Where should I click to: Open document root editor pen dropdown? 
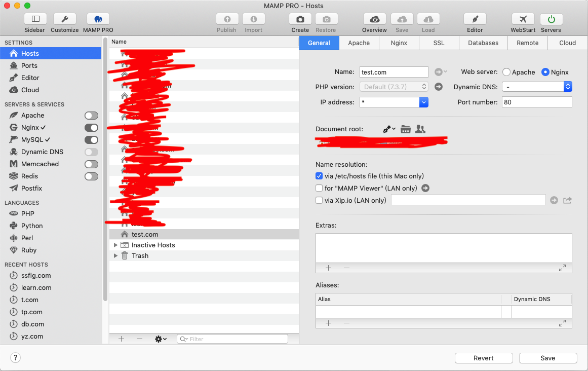click(x=389, y=129)
